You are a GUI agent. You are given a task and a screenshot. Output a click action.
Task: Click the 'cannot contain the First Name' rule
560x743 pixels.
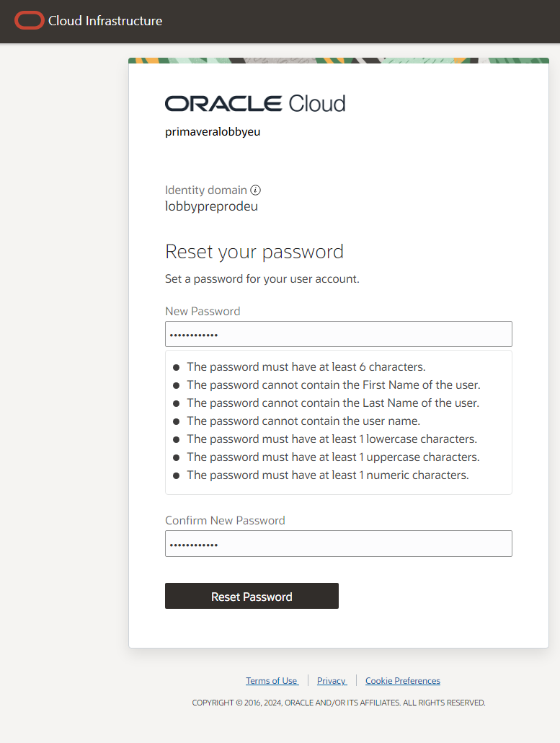[333, 384]
